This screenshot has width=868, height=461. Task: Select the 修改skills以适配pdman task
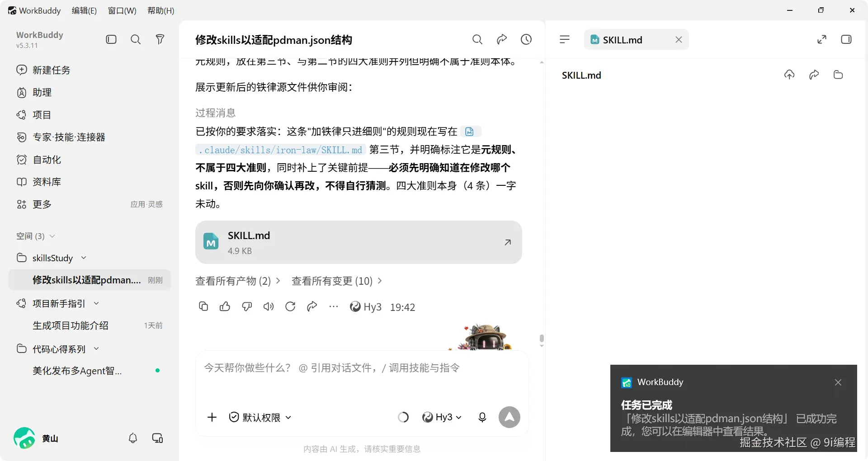click(90, 280)
